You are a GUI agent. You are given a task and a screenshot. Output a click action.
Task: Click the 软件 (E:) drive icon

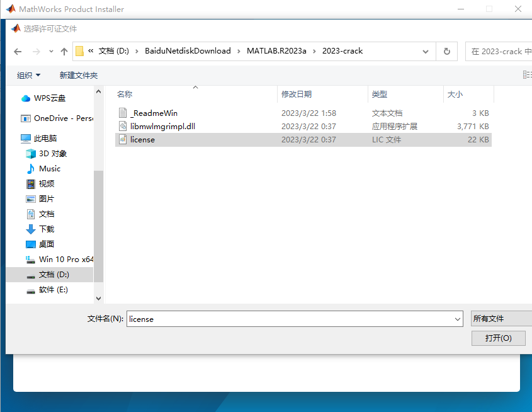(31, 291)
